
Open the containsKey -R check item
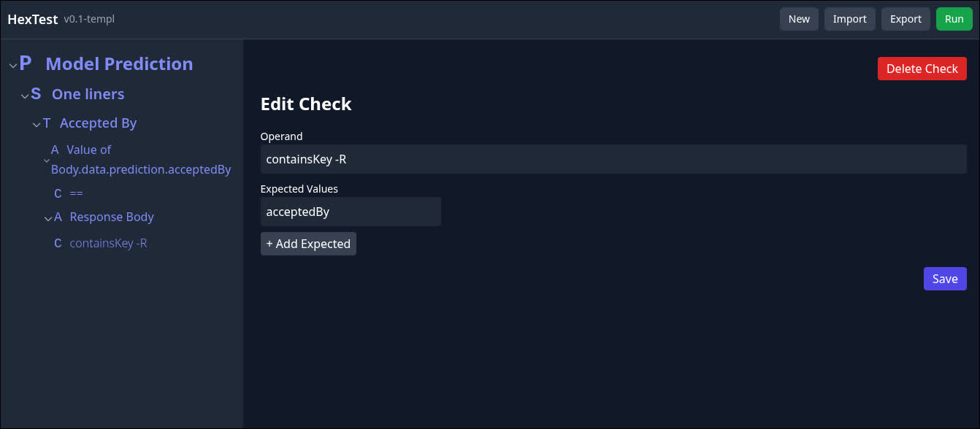(108, 243)
